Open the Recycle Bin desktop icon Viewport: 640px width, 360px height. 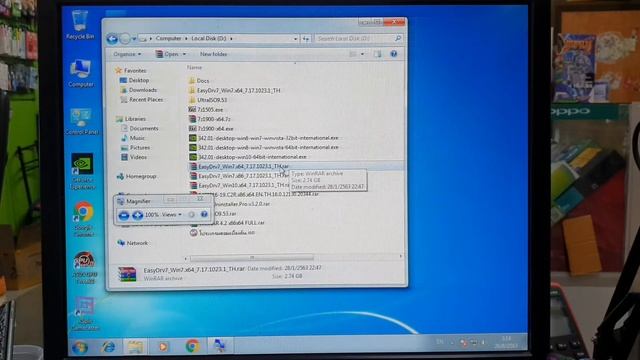click(x=80, y=24)
